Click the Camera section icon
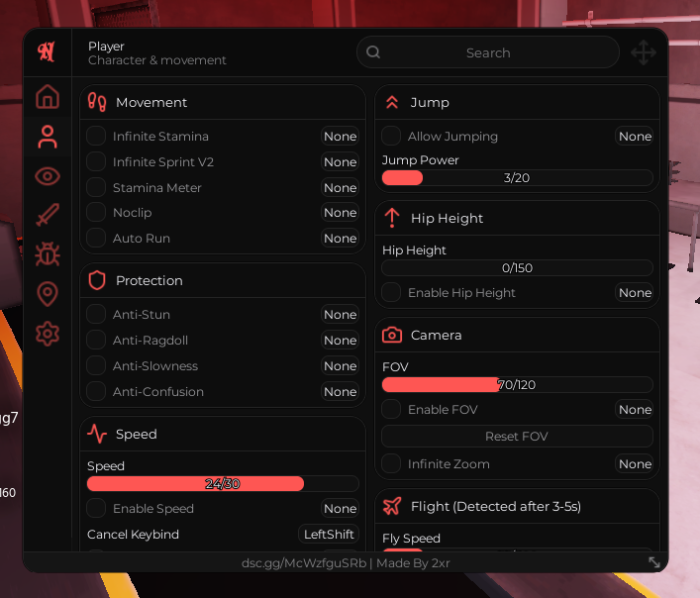Image resolution: width=700 pixels, height=598 pixels. pos(392,335)
